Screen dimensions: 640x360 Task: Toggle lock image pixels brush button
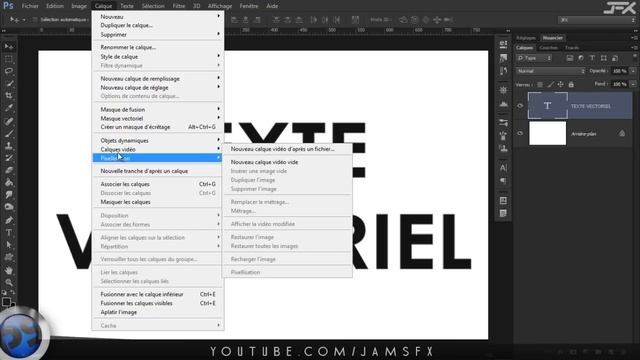[550, 84]
